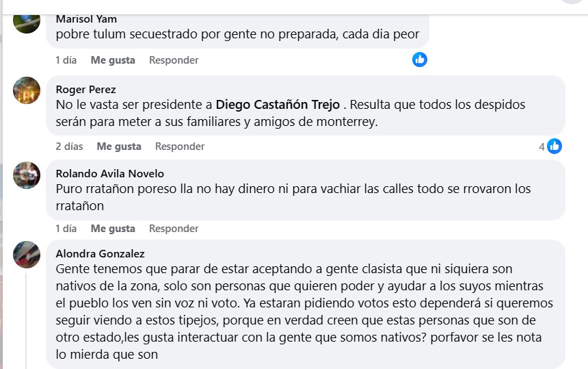Like Roger Perez's comment with Me gusta

pos(119,147)
